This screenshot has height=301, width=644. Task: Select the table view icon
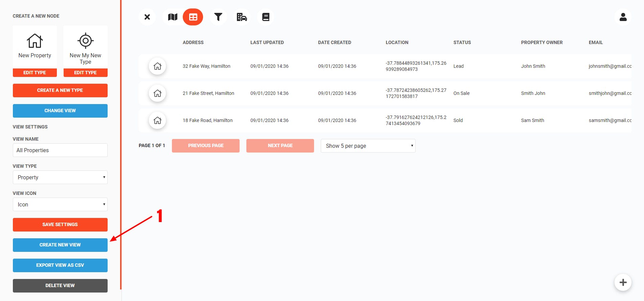tap(193, 17)
